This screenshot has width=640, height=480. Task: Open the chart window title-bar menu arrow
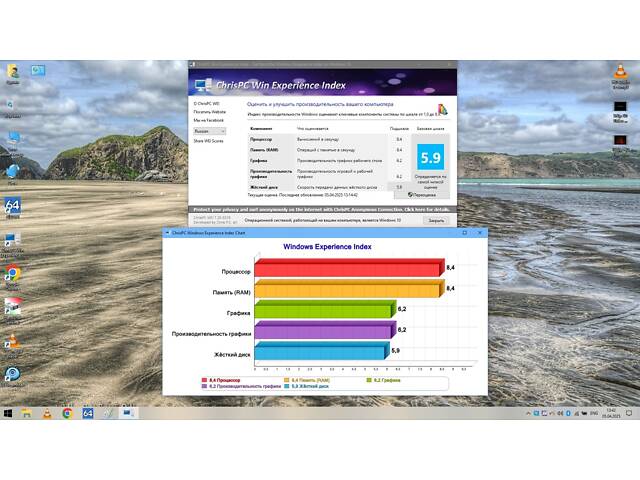(167, 233)
